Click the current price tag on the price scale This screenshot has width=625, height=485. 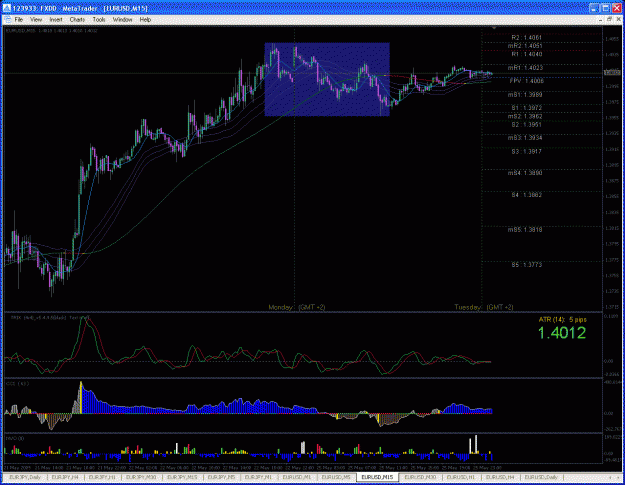click(612, 72)
